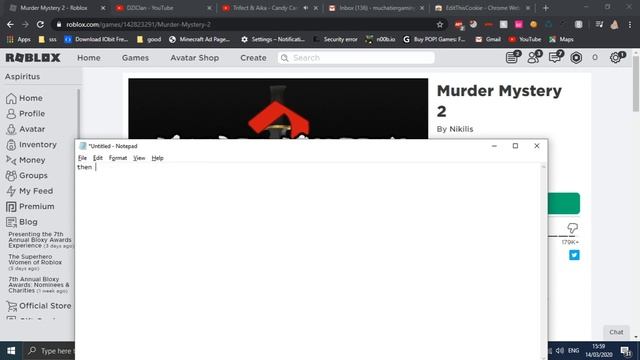640x360 pixels.
Task: Open Blog in Roblox sidebar
Action: [x=22, y=222]
